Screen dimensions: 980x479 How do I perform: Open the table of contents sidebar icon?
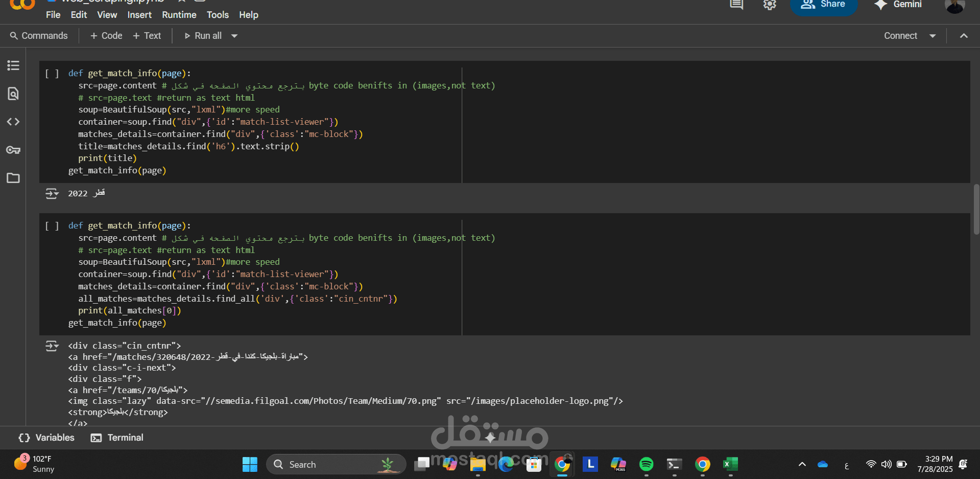point(13,65)
